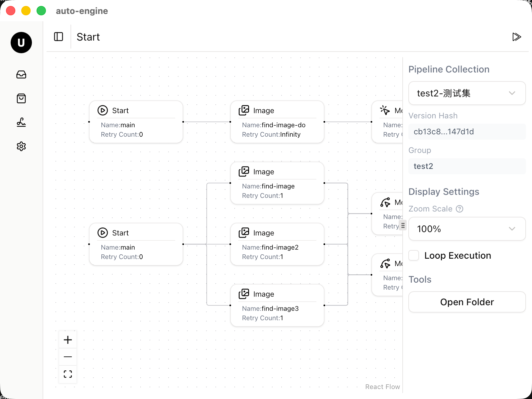Click the play icon on the main Start node
This screenshot has width=532, height=399.
(103, 110)
